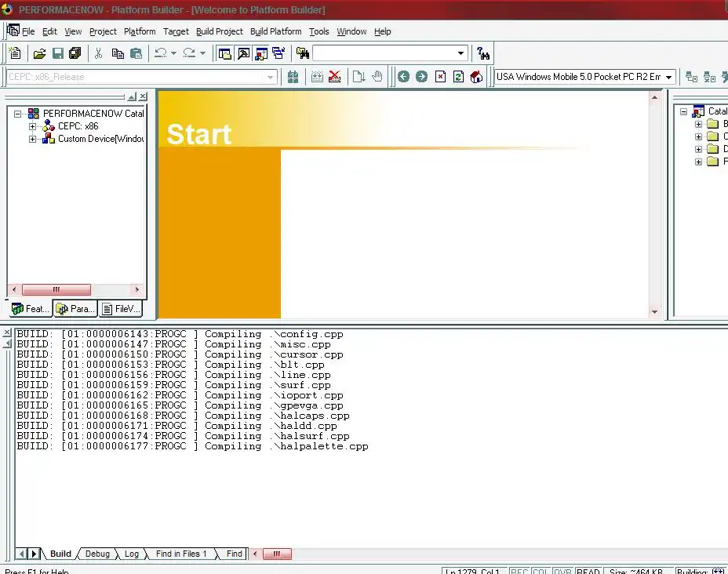This screenshot has height=574, width=728.
Task: Open the Tools menu
Action: point(319,31)
